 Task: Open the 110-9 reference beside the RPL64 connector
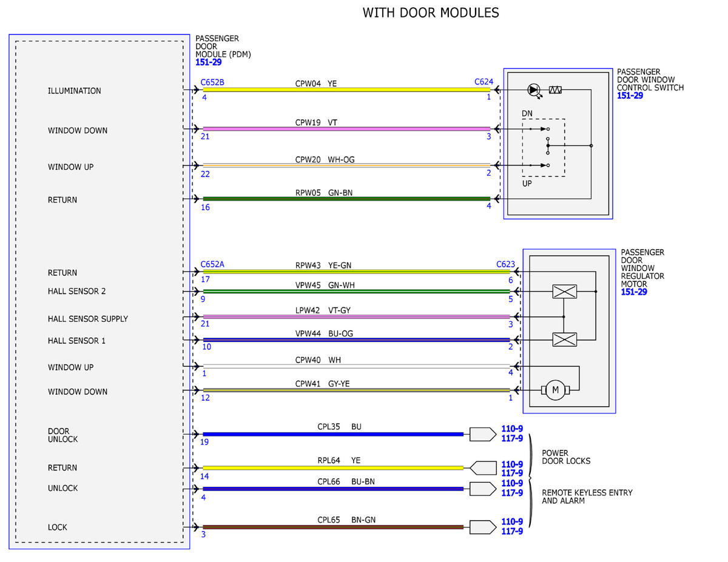click(x=512, y=464)
